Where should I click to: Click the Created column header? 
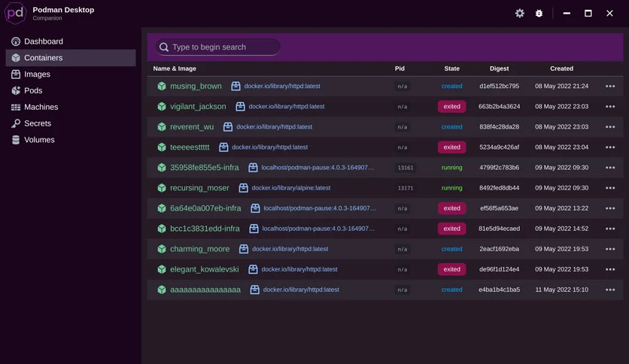pos(561,68)
